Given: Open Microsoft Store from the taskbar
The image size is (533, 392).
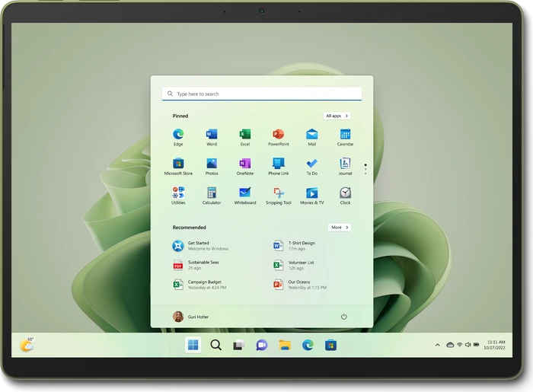Looking at the screenshot, I should point(330,345).
